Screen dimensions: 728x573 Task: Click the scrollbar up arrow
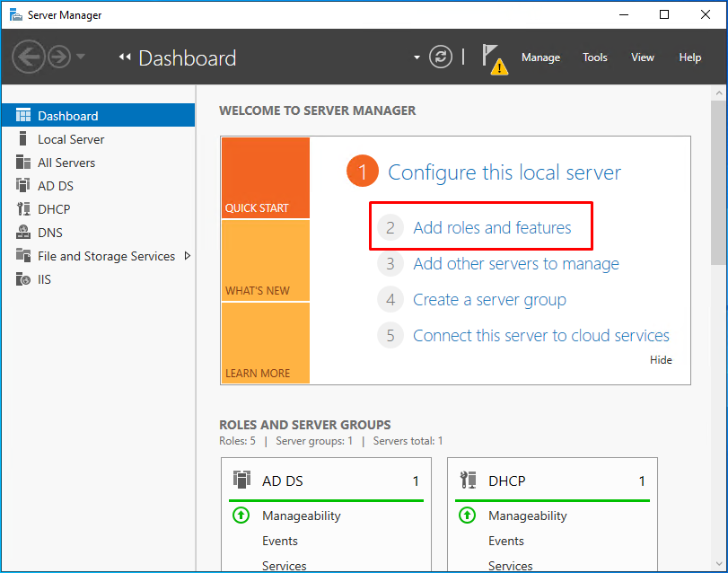[x=719, y=93]
